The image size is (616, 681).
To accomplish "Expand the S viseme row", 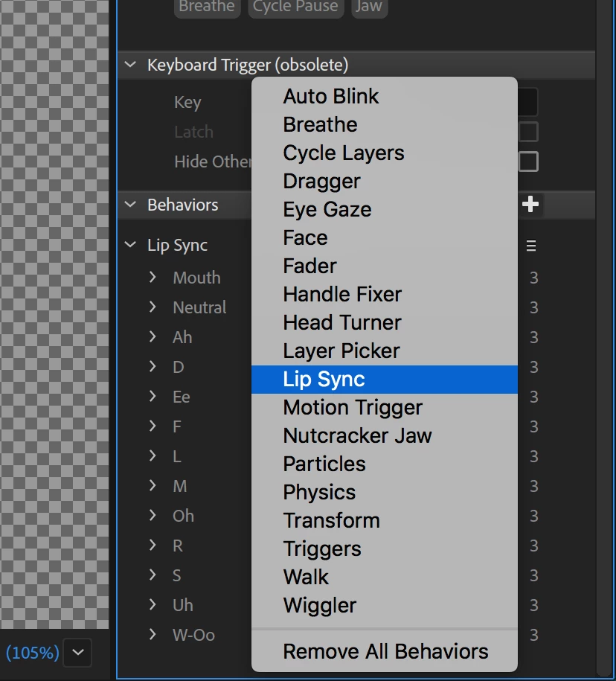I will tap(153, 575).
